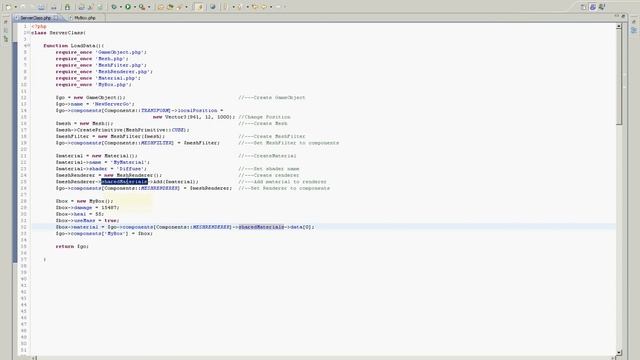Click the green Debug bug icon
This screenshot has height=360, width=640.
pos(114,7)
